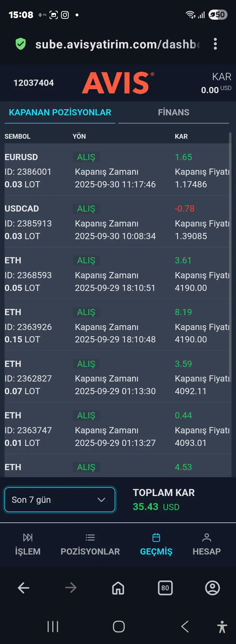
Task: Open the HESAP account page
Action: tap(206, 544)
